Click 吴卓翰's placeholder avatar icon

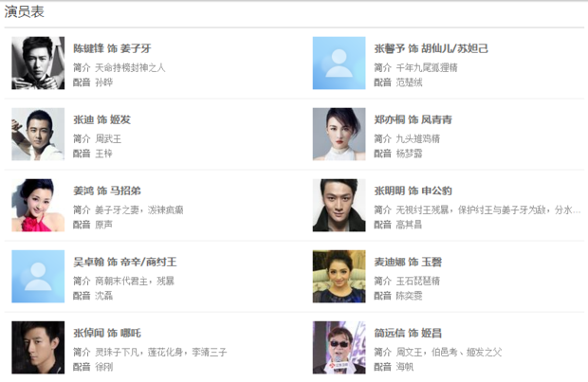(x=38, y=276)
